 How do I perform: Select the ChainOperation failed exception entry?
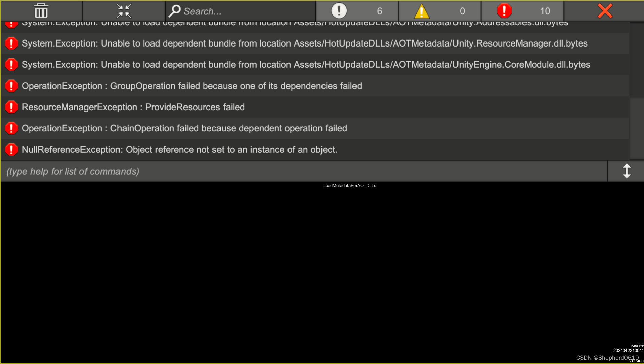315,128
